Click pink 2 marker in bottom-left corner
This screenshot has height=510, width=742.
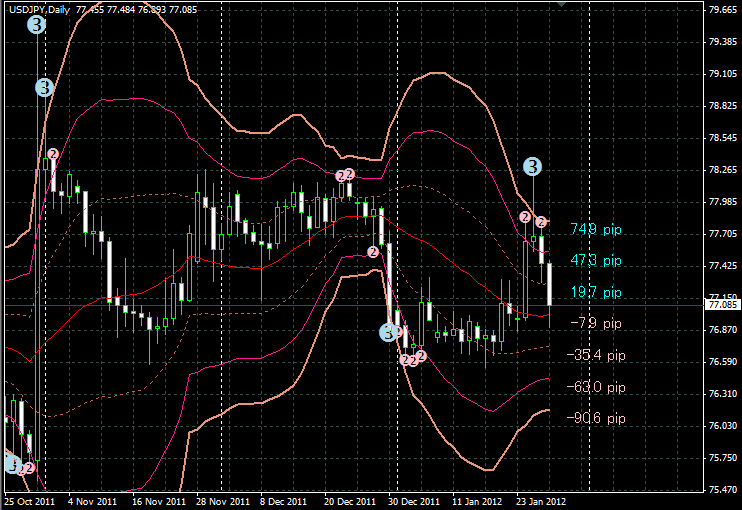click(29, 467)
